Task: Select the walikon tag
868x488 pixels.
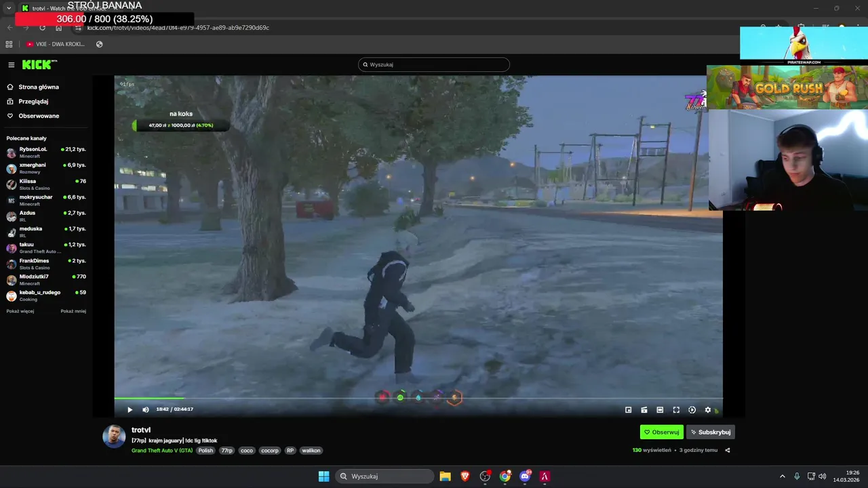Action: click(x=311, y=450)
